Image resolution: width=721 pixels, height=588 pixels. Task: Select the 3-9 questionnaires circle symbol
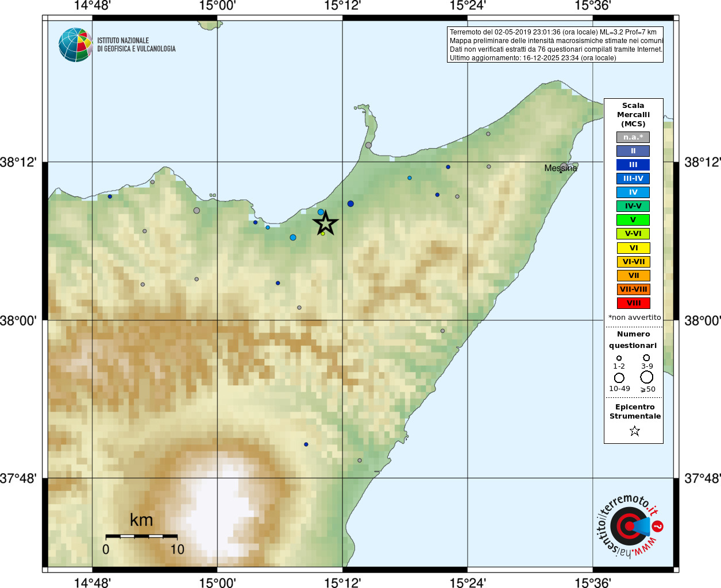point(646,357)
